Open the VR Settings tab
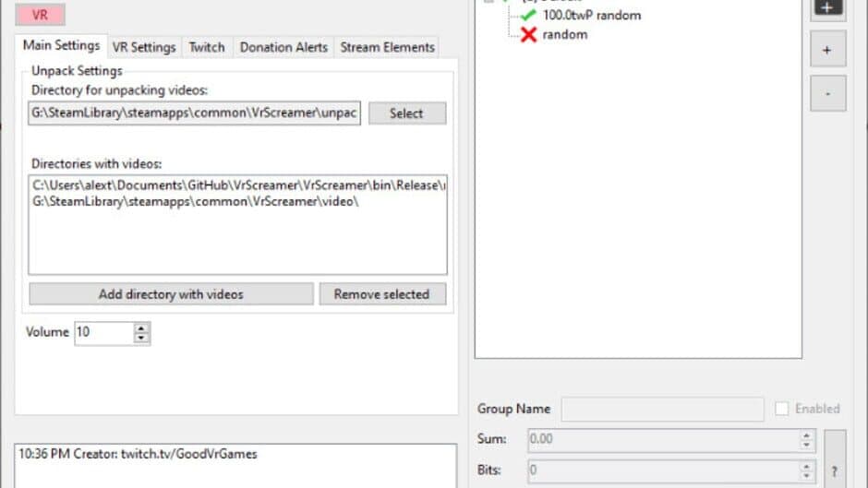This screenshot has width=868, height=488. pos(144,48)
